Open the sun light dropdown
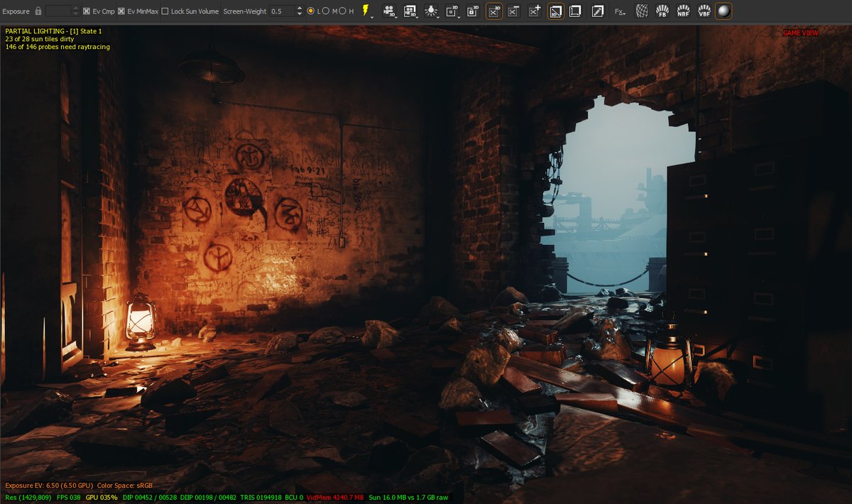The width and height of the screenshot is (852, 504). tap(432, 11)
